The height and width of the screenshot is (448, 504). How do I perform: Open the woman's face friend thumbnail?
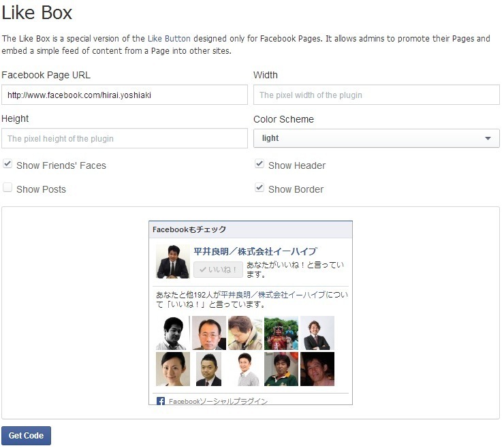[173, 369]
